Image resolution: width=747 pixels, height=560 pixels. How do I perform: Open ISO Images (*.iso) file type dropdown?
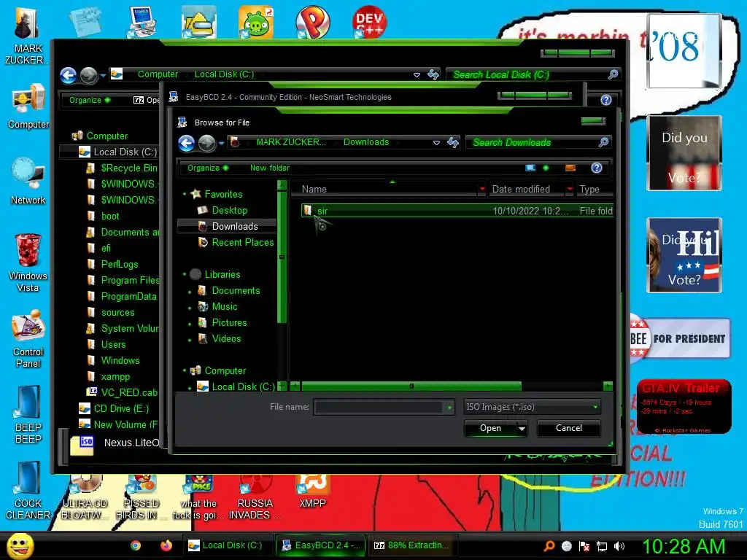tap(595, 407)
